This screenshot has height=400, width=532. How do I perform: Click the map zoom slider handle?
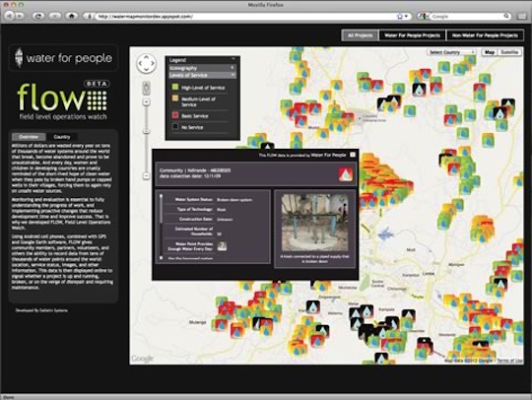point(146,132)
